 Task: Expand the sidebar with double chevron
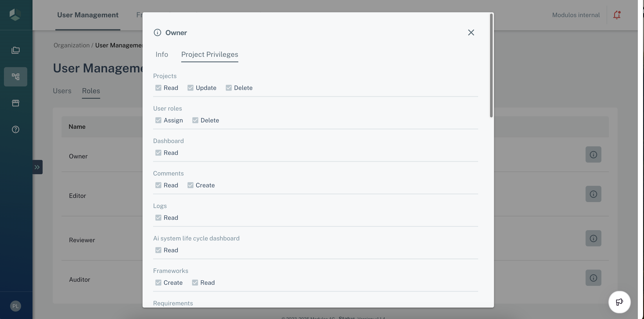click(37, 167)
